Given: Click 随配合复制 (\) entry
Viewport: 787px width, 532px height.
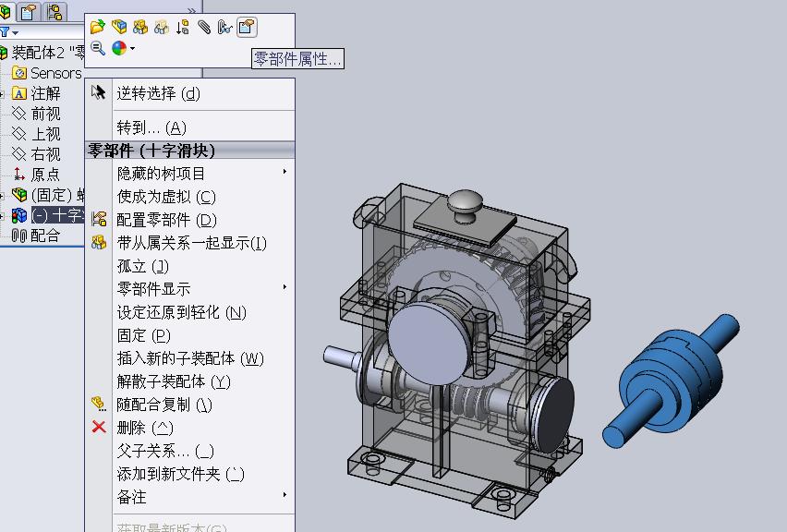Looking at the screenshot, I should (x=189, y=405).
